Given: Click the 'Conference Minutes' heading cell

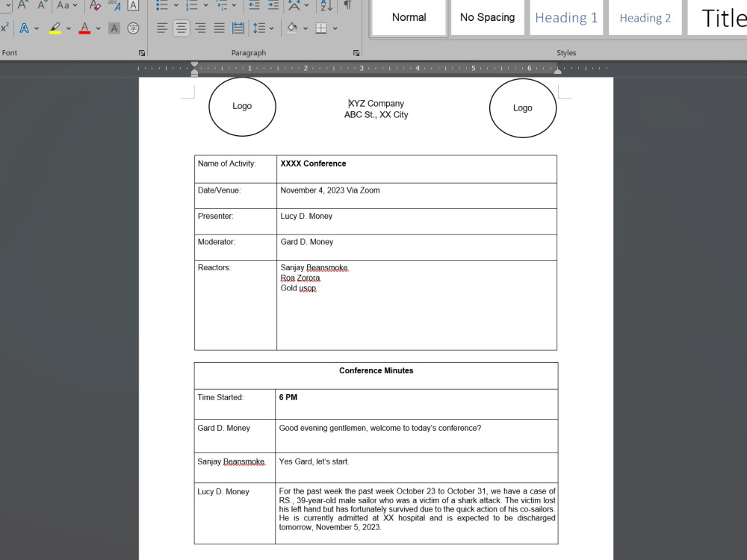Looking at the screenshot, I should tap(376, 376).
